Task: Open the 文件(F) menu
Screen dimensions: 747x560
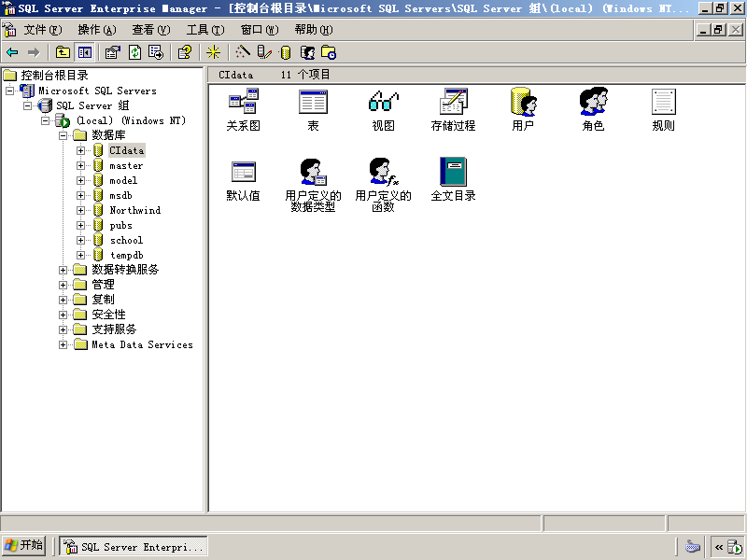Action: pos(42,30)
